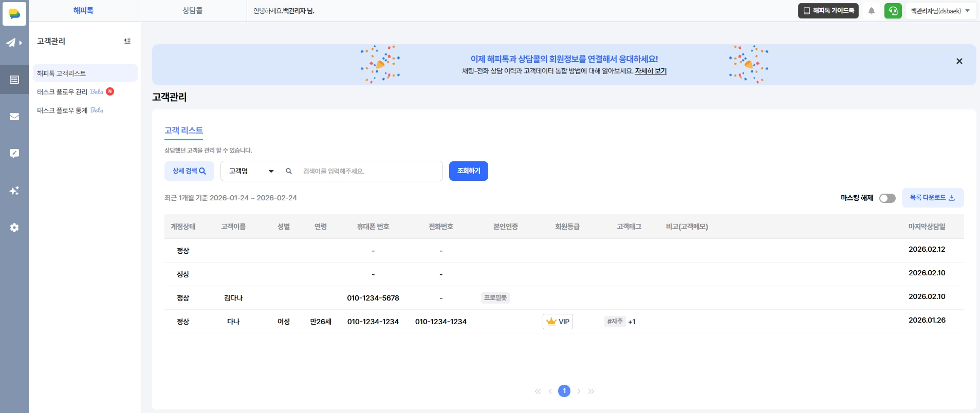Open the envelope messages sidebar icon
This screenshot has width=980, height=413.
(x=14, y=117)
